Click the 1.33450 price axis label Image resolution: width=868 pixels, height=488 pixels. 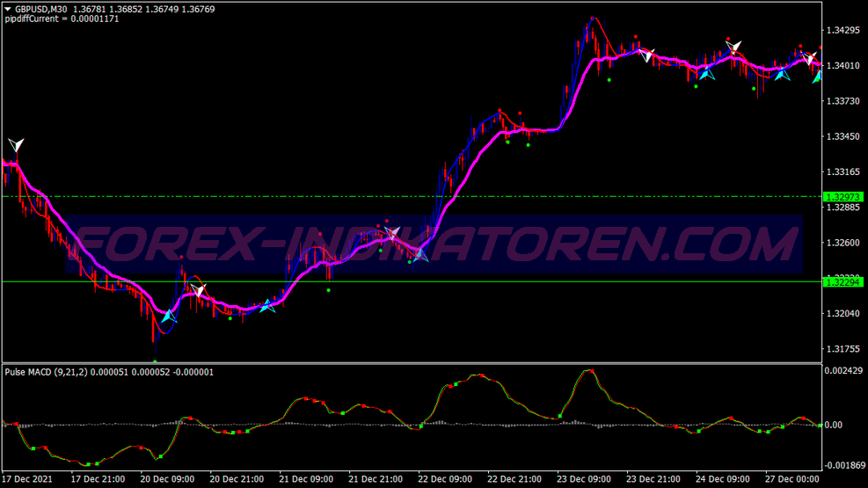[x=843, y=136]
